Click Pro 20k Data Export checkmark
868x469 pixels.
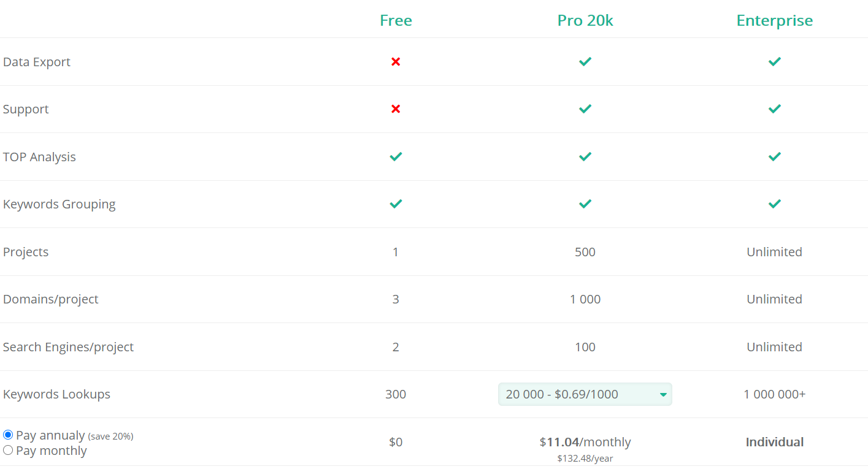coord(585,61)
